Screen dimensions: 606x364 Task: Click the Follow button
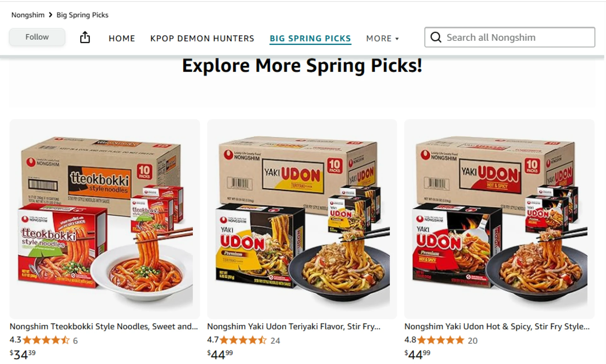click(37, 37)
